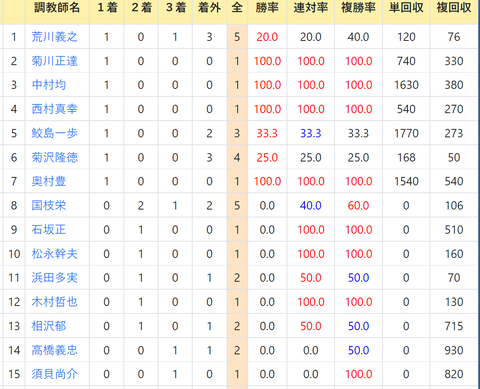
Task: Open trainer 西村真幸 link
Action: [54, 109]
